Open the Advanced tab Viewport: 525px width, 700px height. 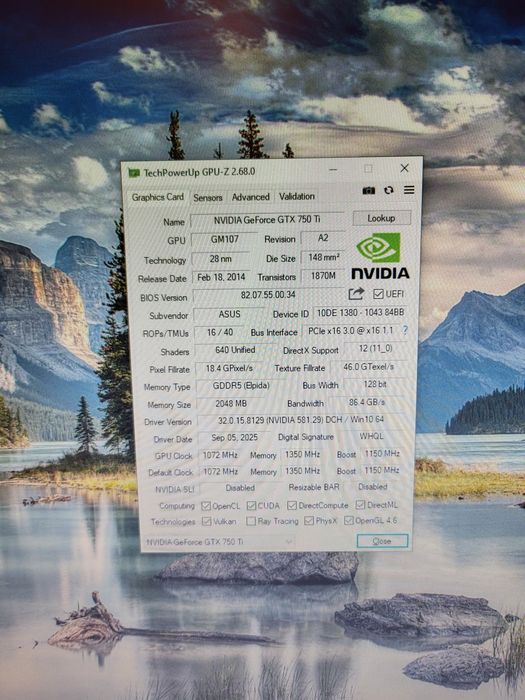(250, 197)
